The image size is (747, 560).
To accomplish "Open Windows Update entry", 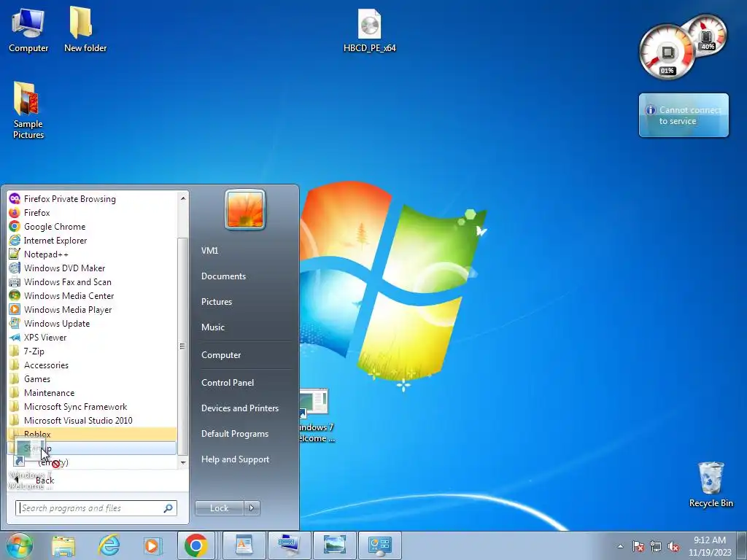I will (92, 323).
